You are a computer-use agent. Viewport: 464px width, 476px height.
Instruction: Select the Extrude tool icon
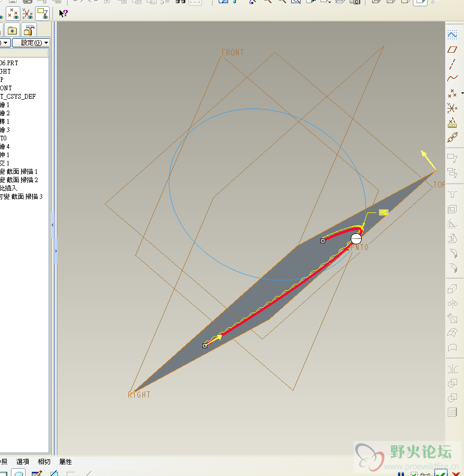pos(452,289)
